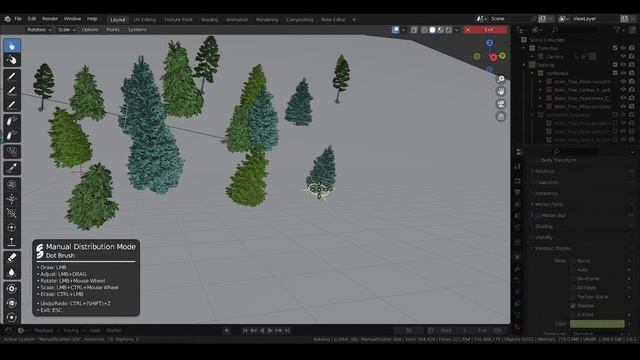The height and width of the screenshot is (360, 640).
Task: Open the Scale dropdown in header
Action: coord(66,30)
